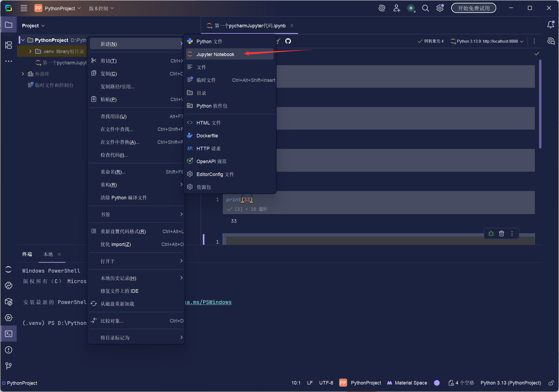The height and width of the screenshot is (392, 559).
Task: Toggle the read-only lock icon in status bar
Action: click(x=551, y=383)
